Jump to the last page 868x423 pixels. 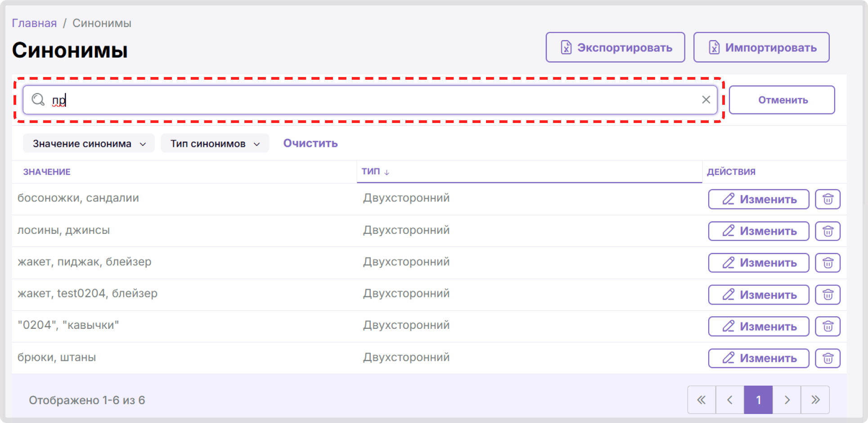tap(815, 400)
